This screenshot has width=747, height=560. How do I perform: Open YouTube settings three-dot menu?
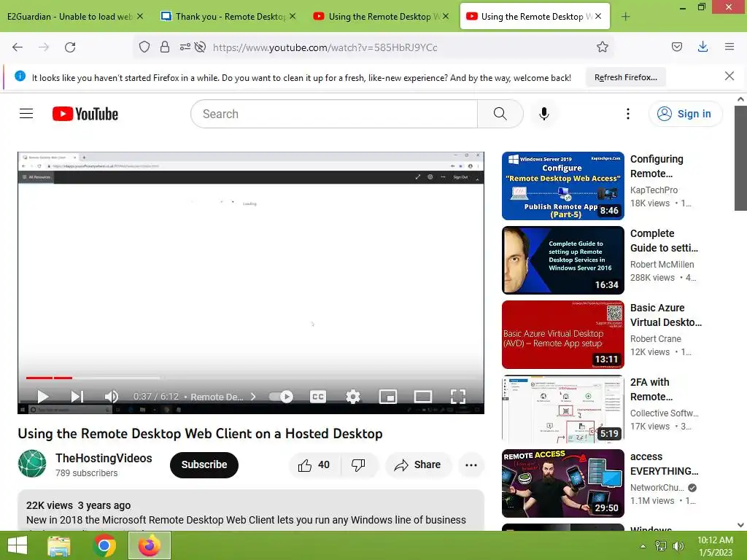[x=628, y=114]
